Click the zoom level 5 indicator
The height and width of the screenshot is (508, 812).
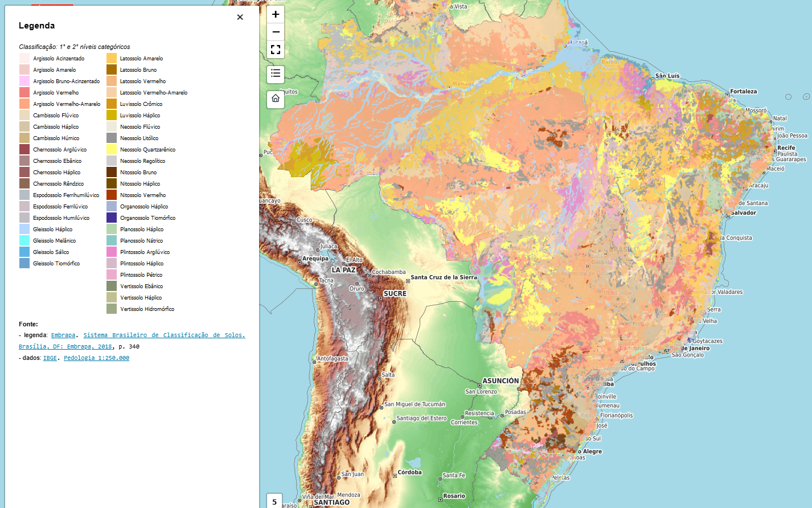click(273, 501)
